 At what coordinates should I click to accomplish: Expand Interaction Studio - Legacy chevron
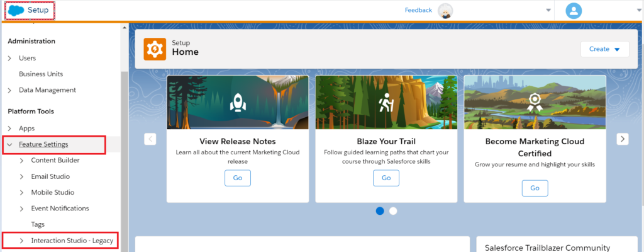(22, 241)
